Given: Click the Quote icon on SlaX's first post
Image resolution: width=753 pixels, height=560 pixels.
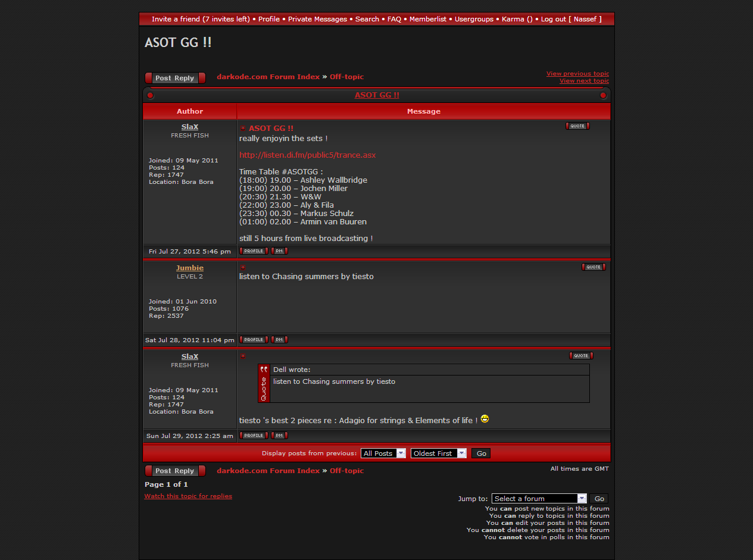Looking at the screenshot, I should pyautogui.click(x=577, y=126).
